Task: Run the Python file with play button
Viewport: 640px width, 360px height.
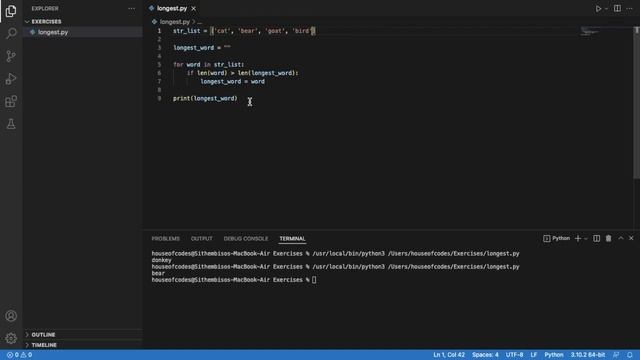Action: (598, 9)
